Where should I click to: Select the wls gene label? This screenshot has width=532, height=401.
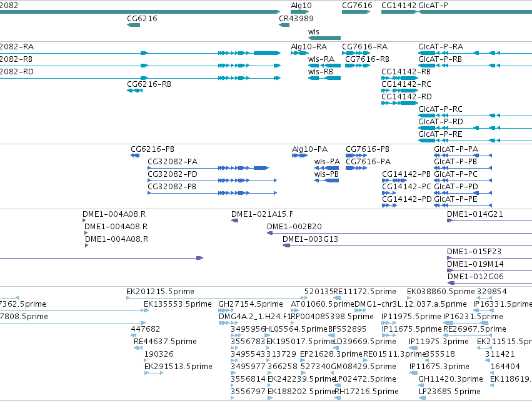click(313, 32)
